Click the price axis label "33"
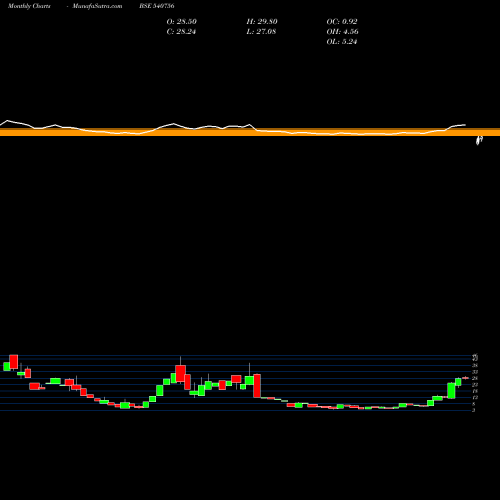The width and height of the screenshot is (500, 500). click(475, 372)
